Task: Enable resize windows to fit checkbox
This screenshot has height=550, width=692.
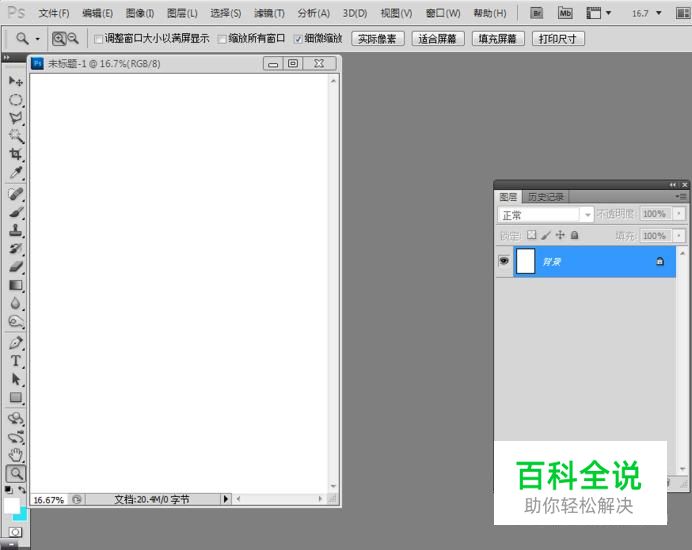Action: 98,39
